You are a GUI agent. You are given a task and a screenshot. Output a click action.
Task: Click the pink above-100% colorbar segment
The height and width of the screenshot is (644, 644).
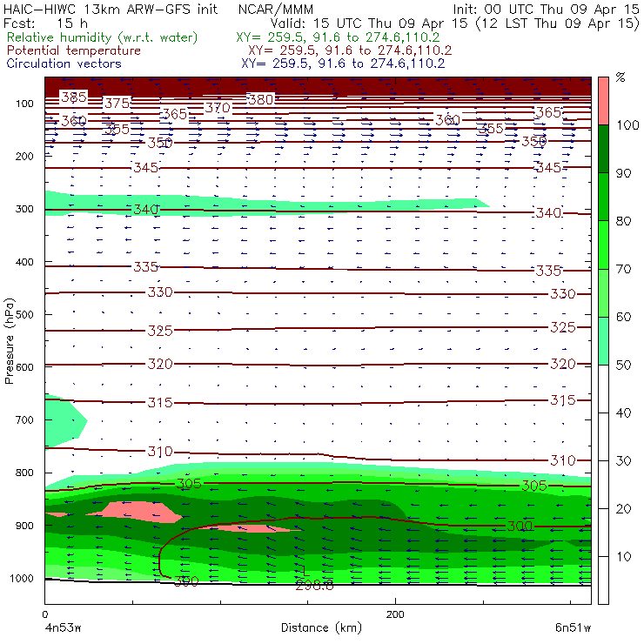tap(603, 101)
